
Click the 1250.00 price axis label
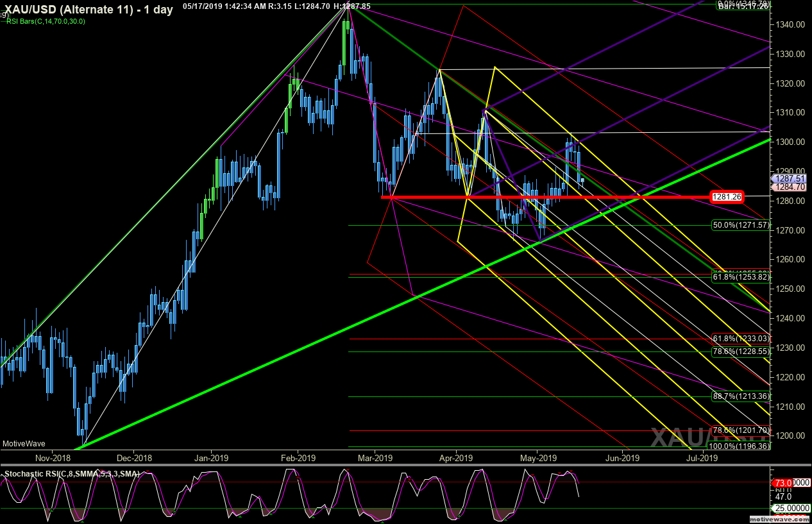[x=791, y=289]
